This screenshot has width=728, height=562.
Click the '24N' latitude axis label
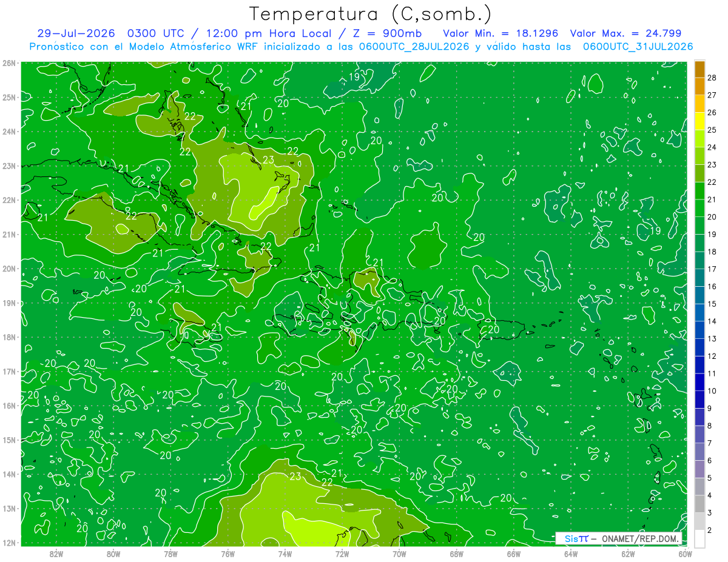8,132
